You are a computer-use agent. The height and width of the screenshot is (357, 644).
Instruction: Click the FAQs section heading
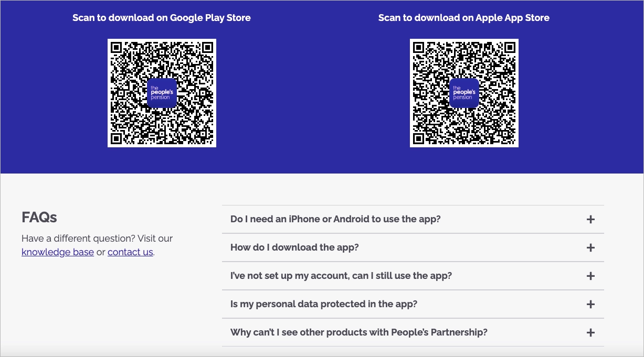point(39,217)
